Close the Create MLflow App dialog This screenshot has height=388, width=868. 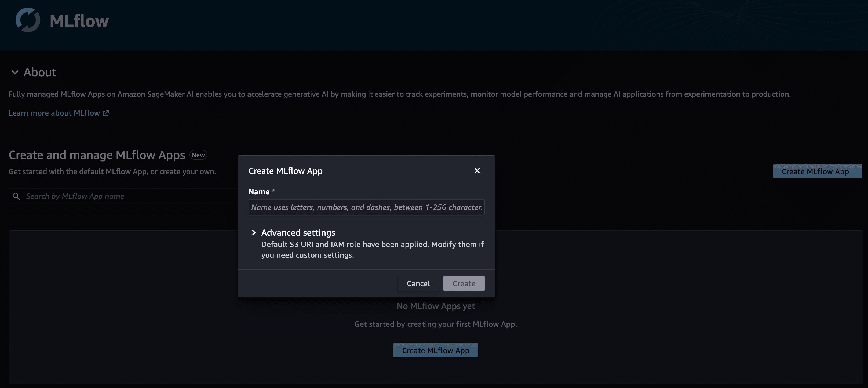click(x=477, y=171)
